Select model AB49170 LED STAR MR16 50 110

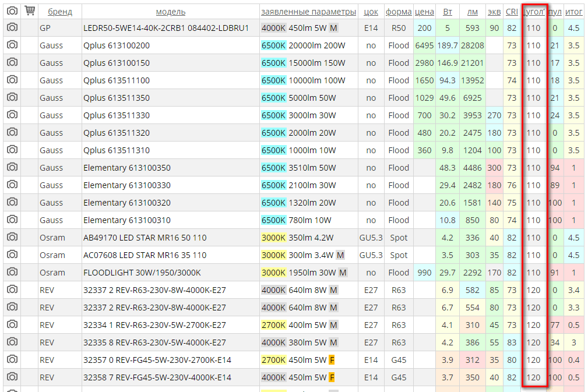pyautogui.click(x=145, y=238)
